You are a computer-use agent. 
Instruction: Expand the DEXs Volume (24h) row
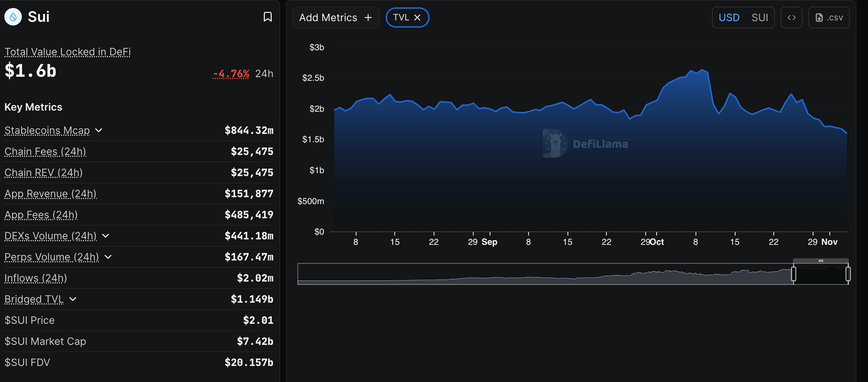(x=106, y=236)
